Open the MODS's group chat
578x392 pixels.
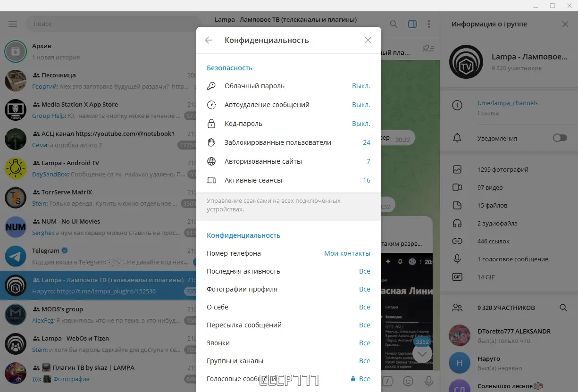tap(98, 315)
